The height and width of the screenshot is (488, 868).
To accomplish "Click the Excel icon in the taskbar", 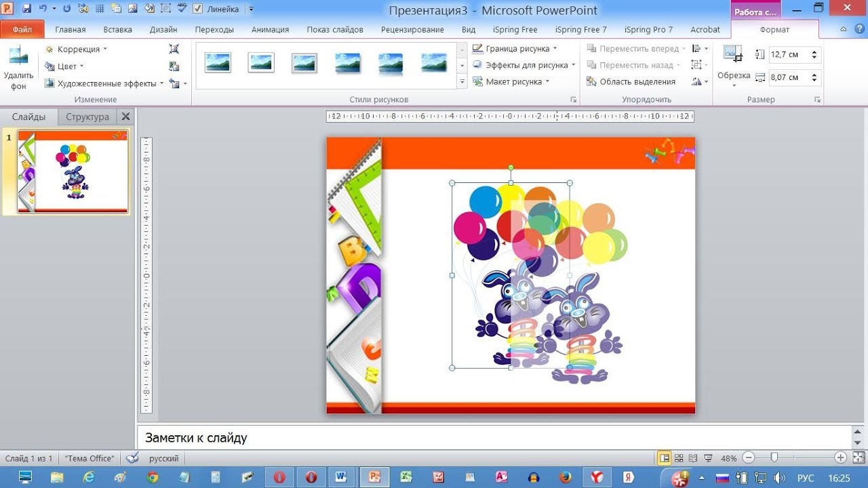I will pos(406,476).
